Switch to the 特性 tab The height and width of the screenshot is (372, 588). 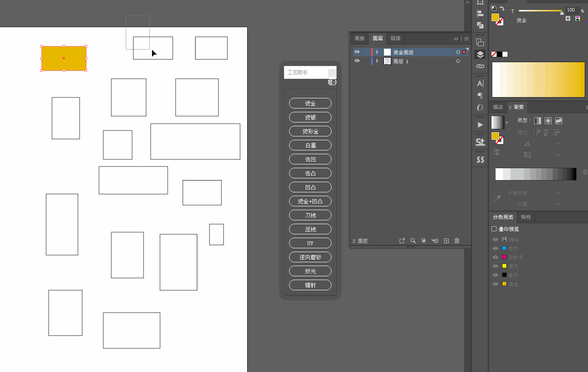click(x=526, y=217)
